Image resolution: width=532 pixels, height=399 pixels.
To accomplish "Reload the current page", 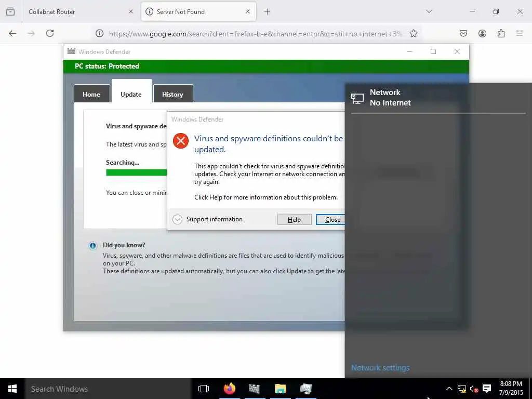I will point(50,33).
